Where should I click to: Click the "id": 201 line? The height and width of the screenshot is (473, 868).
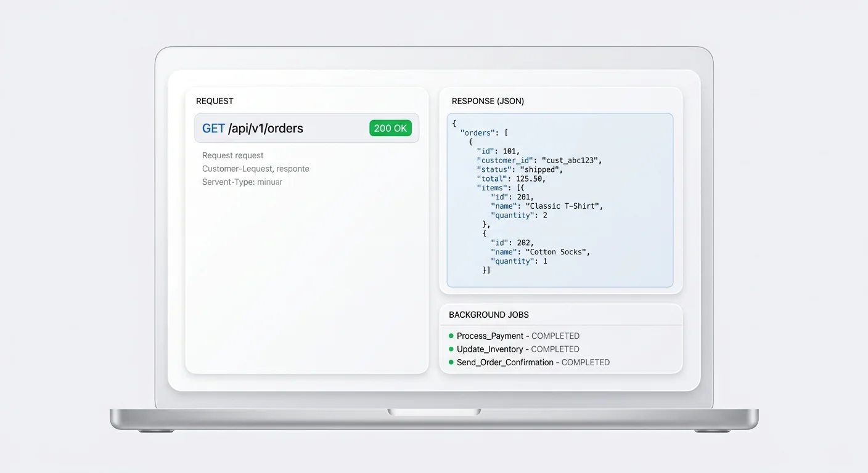[512, 197]
